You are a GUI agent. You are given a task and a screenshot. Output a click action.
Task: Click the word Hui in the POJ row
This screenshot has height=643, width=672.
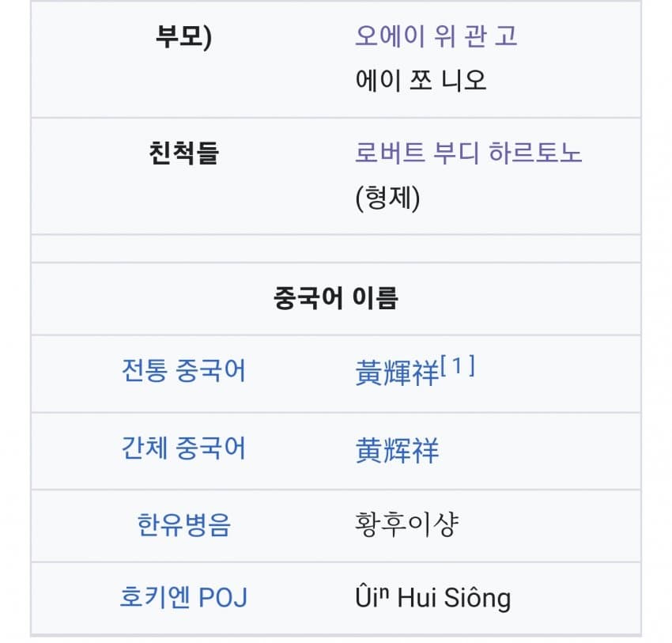tap(417, 597)
